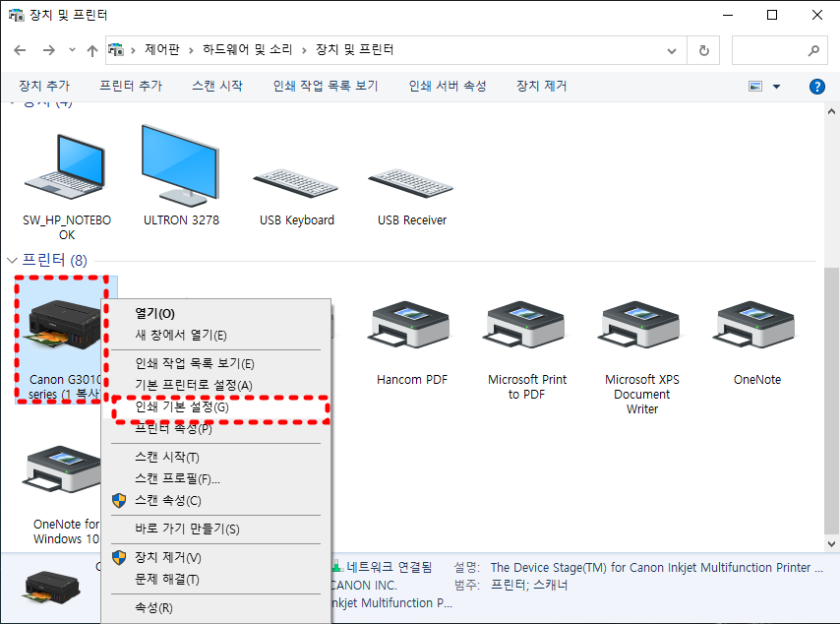
Task: Choose 문제 해결(T) menu entry
Action: tap(215, 579)
